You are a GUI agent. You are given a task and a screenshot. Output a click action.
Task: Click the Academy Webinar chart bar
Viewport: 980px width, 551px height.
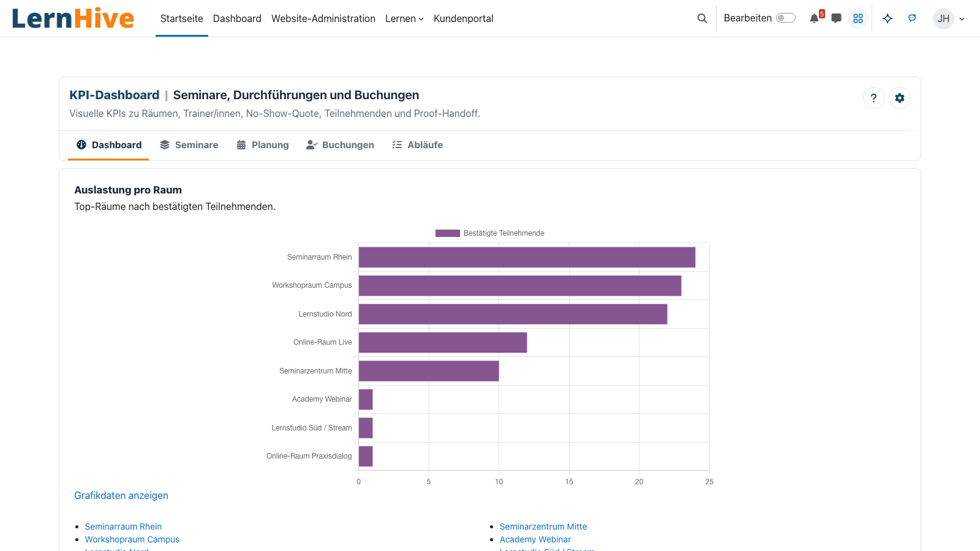click(366, 399)
